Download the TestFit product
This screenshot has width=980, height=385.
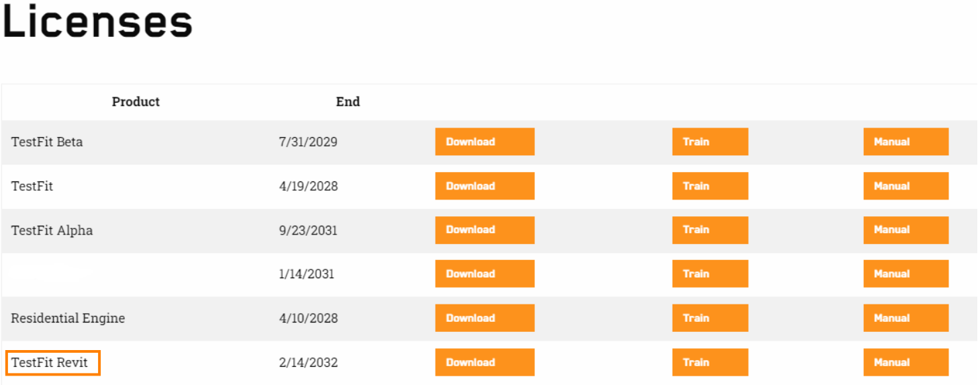point(485,186)
